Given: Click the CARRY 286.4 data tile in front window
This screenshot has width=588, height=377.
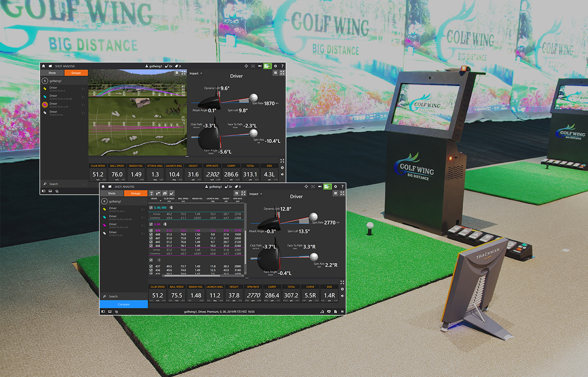Looking at the screenshot, I should coord(272,293).
